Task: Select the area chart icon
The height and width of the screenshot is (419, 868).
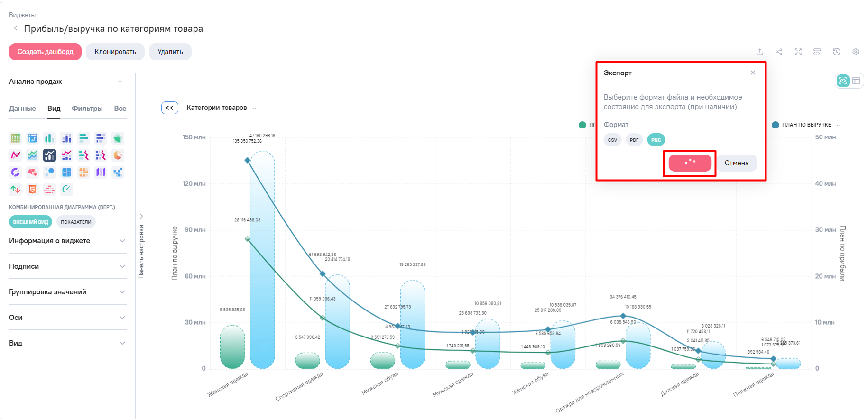Action: pyautogui.click(x=32, y=155)
